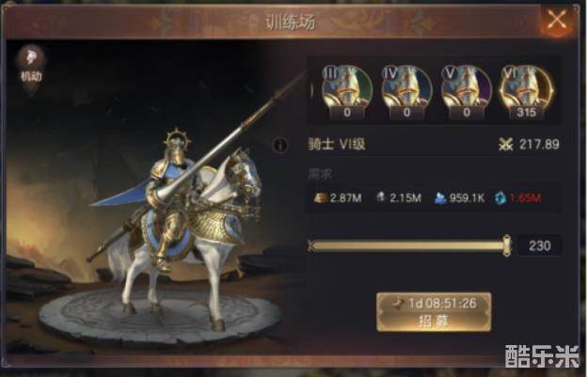Select the tier V knight portrait

467,92
